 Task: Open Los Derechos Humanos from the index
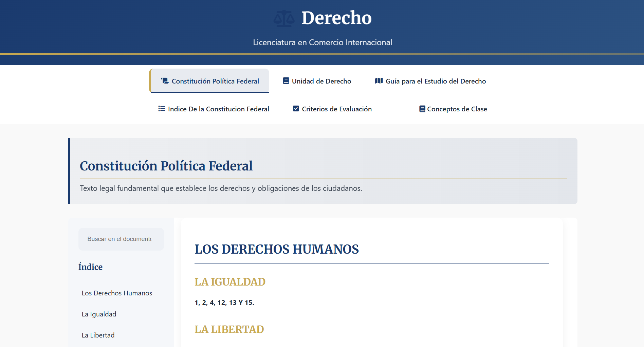(117, 293)
